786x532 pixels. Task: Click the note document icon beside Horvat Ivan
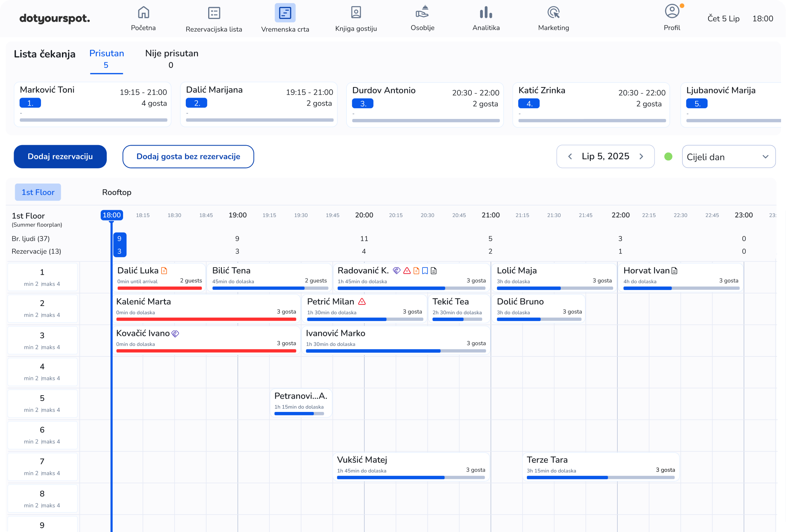coord(674,271)
